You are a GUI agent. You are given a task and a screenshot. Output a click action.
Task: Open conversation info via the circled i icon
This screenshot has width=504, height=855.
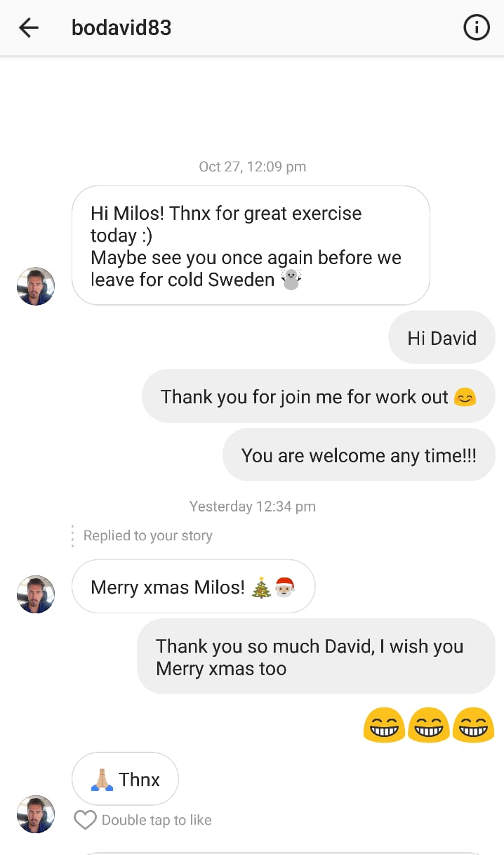pyautogui.click(x=477, y=28)
